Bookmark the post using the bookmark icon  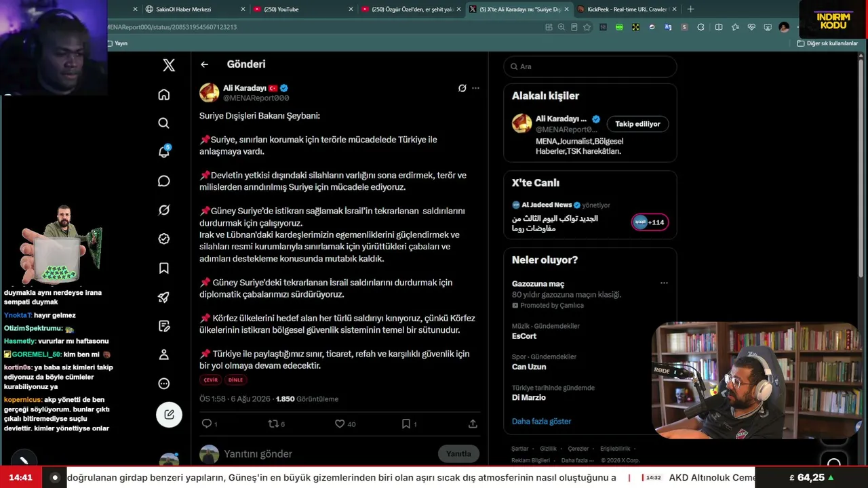pyautogui.click(x=406, y=424)
